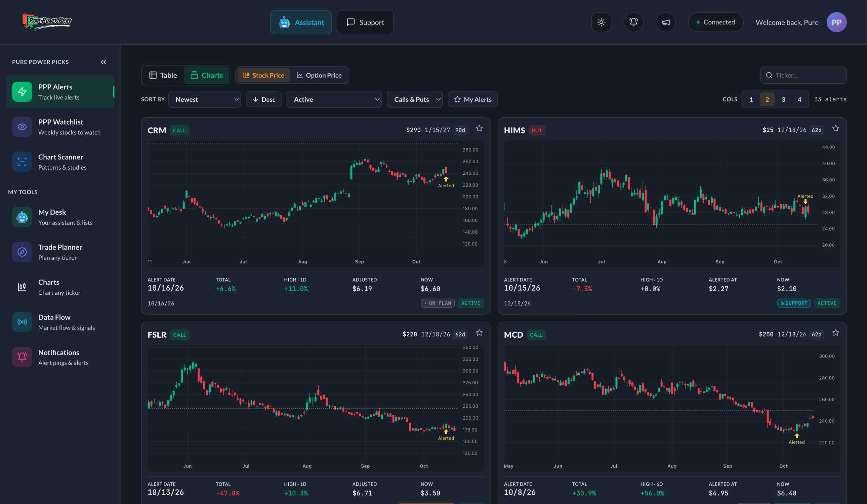The width and height of the screenshot is (867, 504).
Task: Open the Calls & Puts dropdown
Action: [x=415, y=99]
